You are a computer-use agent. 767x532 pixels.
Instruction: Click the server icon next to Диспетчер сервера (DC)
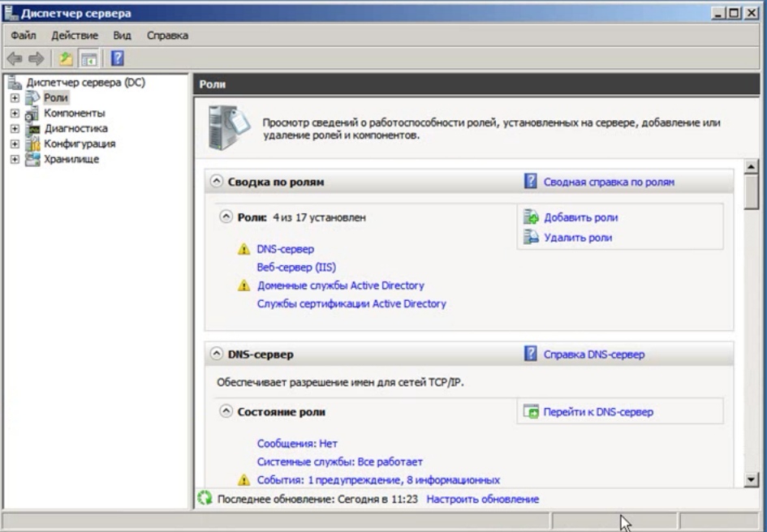15,83
